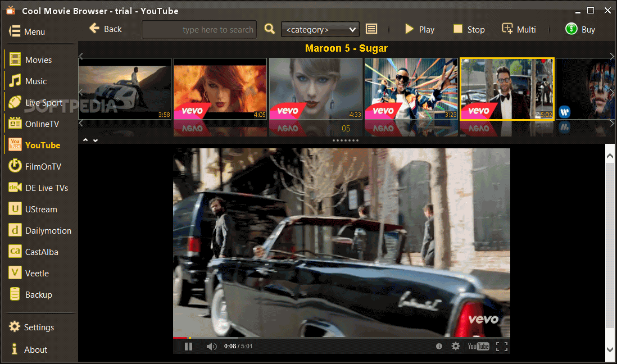This screenshot has height=364, width=617.
Task: Click the 0:08 / 5:01 time display
Action: (x=238, y=346)
